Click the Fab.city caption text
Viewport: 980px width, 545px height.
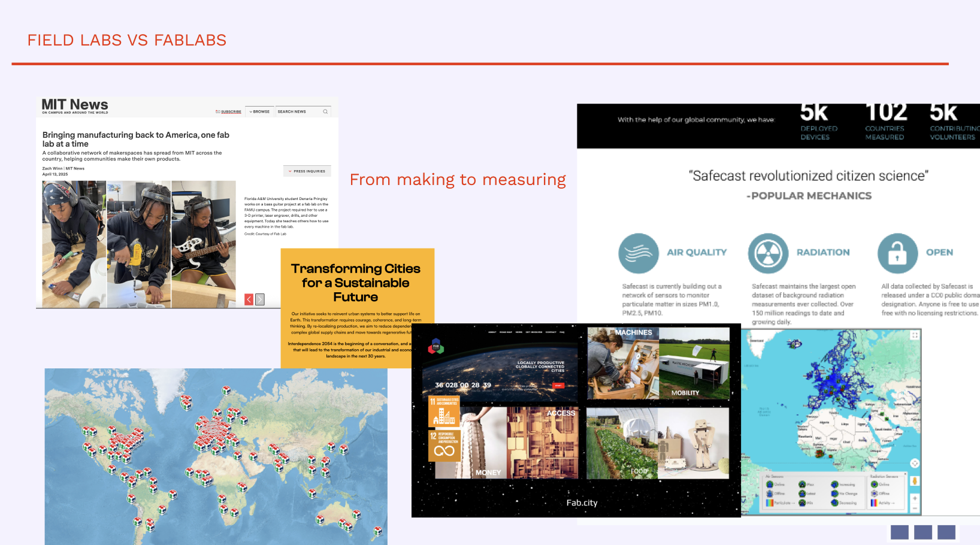pyautogui.click(x=582, y=503)
